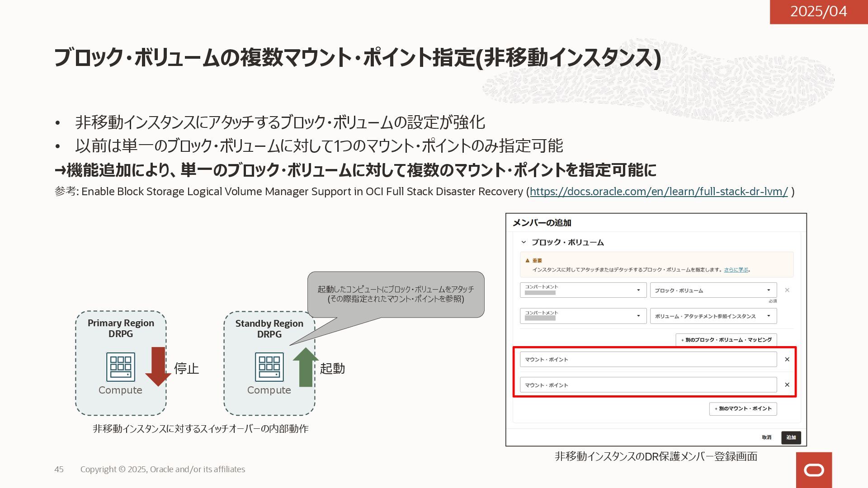Click the 停止 label
This screenshot has height=488, width=868.
[x=186, y=368]
